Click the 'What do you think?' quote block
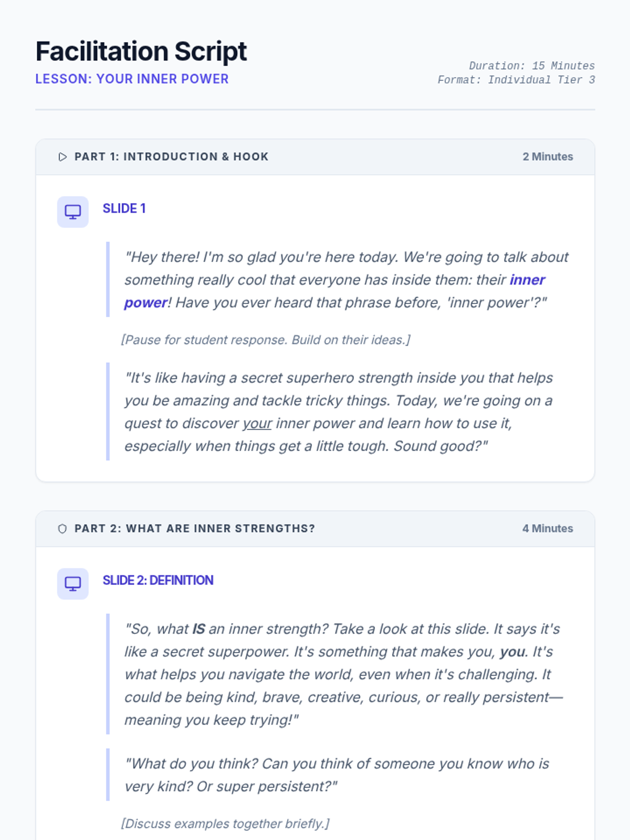 coord(340,775)
